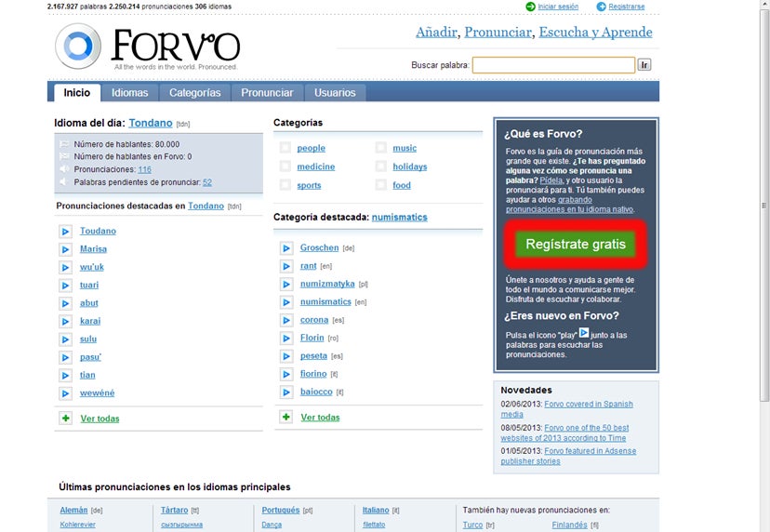Play the pronunciation of tian
This screenshot has height=532, width=770.
click(x=65, y=376)
